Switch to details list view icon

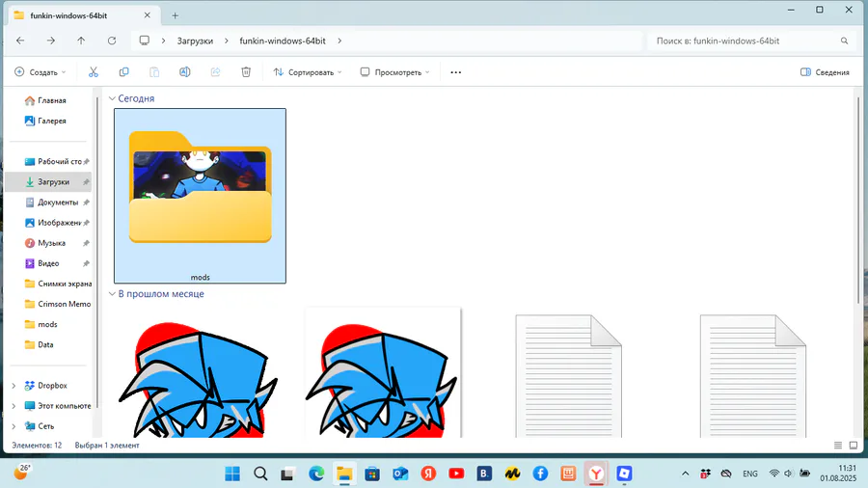[x=838, y=445]
